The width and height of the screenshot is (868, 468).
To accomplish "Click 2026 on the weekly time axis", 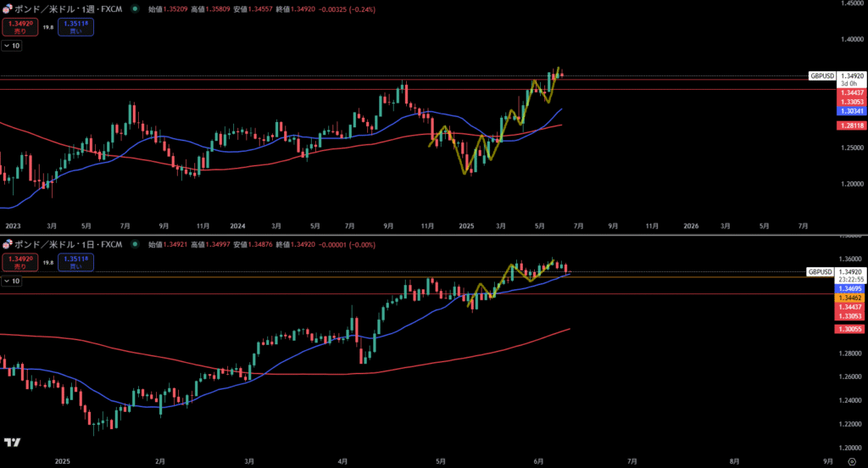I will tap(691, 226).
